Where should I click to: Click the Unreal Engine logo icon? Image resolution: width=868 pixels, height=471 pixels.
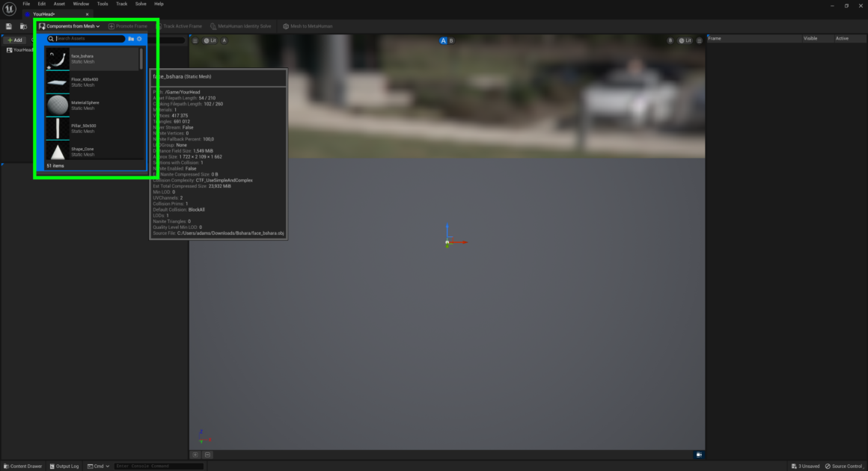[9, 9]
